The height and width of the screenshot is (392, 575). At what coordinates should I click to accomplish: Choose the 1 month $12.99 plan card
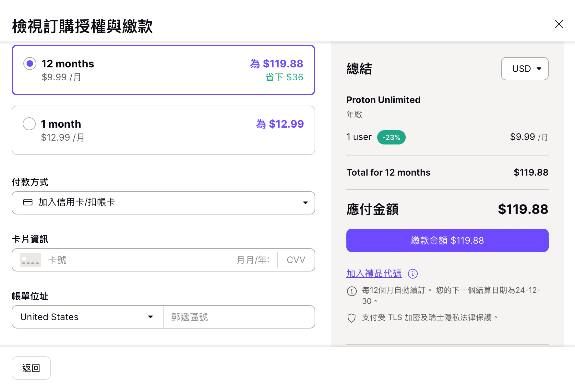[x=163, y=130]
